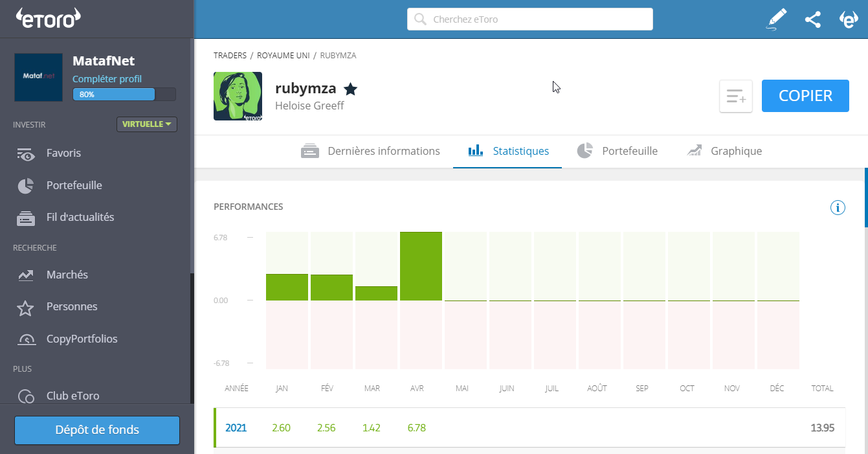Image resolution: width=868 pixels, height=454 pixels.
Task: Expand the VIRTUELLE account dropdown
Action: point(147,124)
